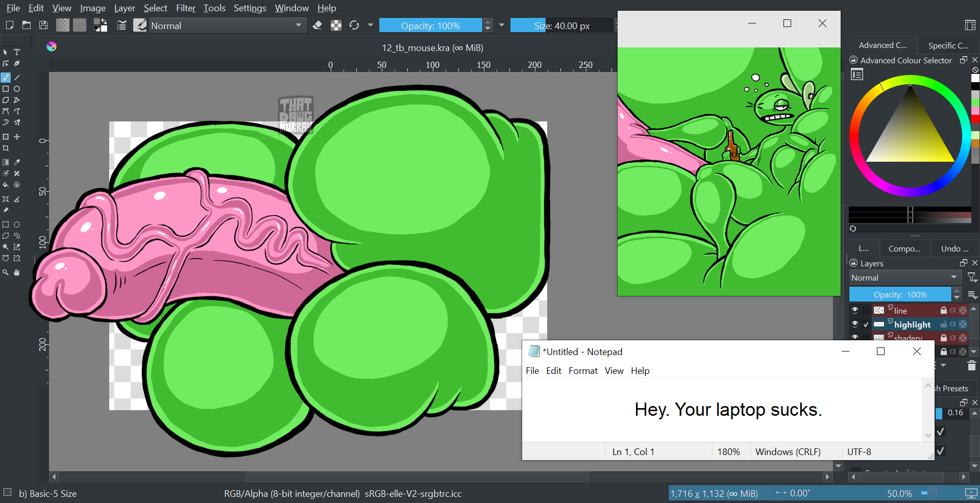Save the document with the floppy icon
The image size is (980, 503).
[43, 25]
